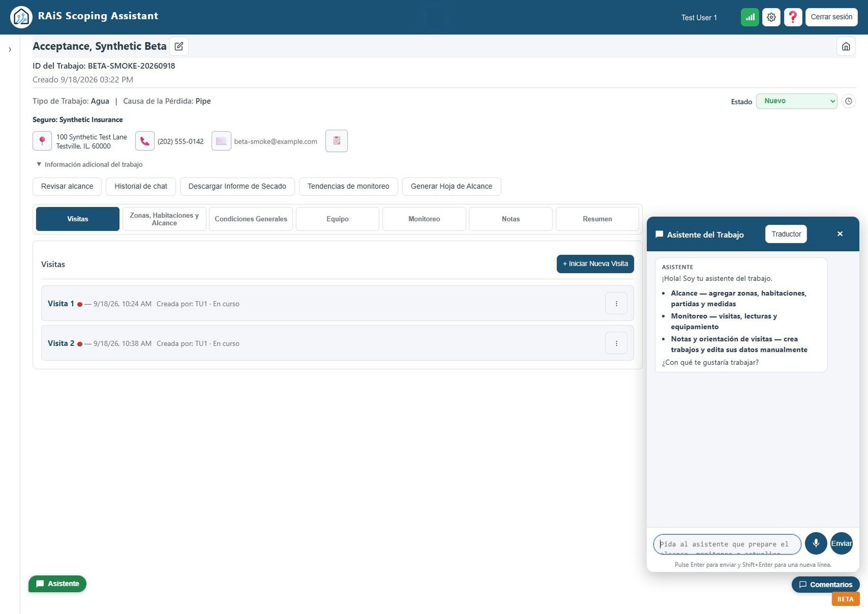Click the green Asistente floating button
The image size is (868, 614).
(58, 584)
